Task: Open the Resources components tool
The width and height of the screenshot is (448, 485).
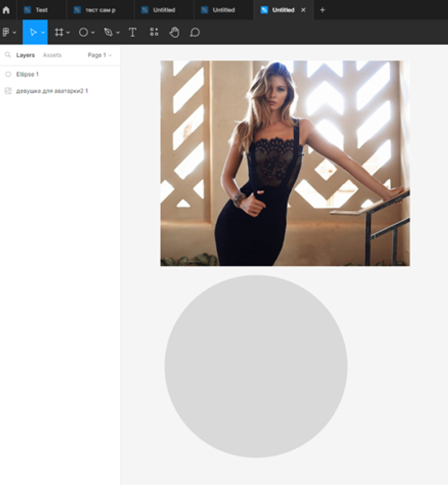Action: tap(154, 32)
